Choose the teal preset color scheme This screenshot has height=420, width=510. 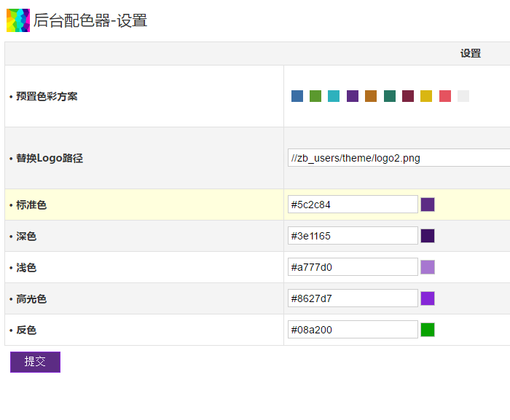pos(334,96)
